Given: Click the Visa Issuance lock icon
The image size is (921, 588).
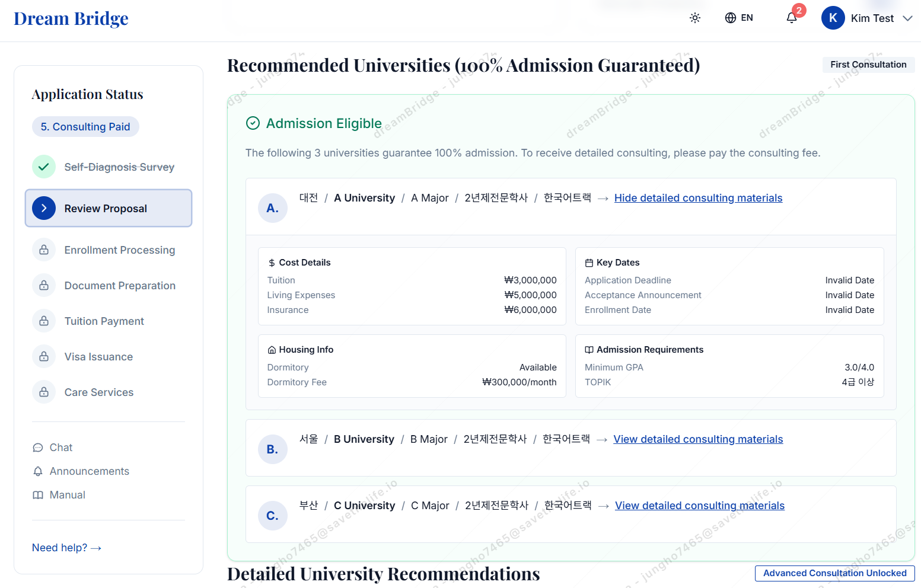Looking at the screenshot, I should (x=44, y=357).
